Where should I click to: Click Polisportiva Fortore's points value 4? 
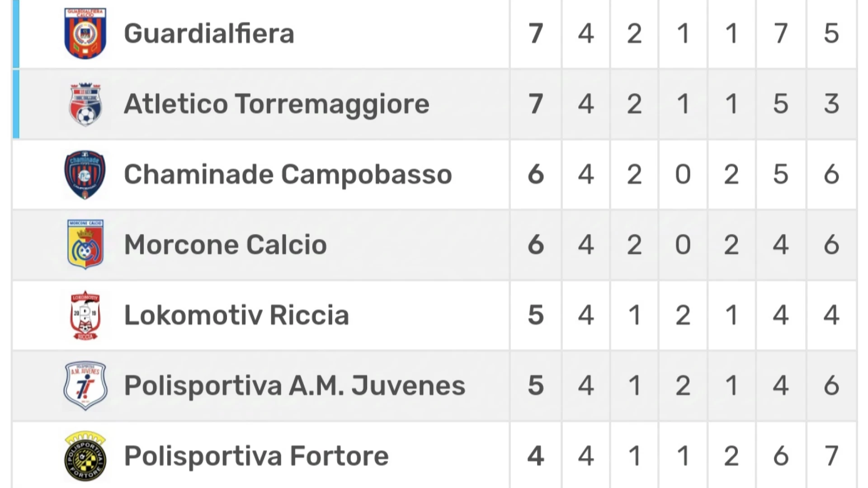[536, 456]
